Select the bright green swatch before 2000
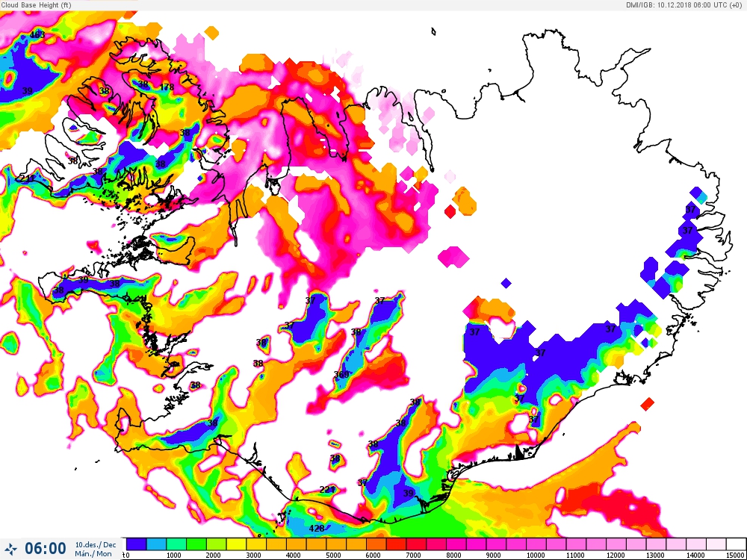 point(196,544)
